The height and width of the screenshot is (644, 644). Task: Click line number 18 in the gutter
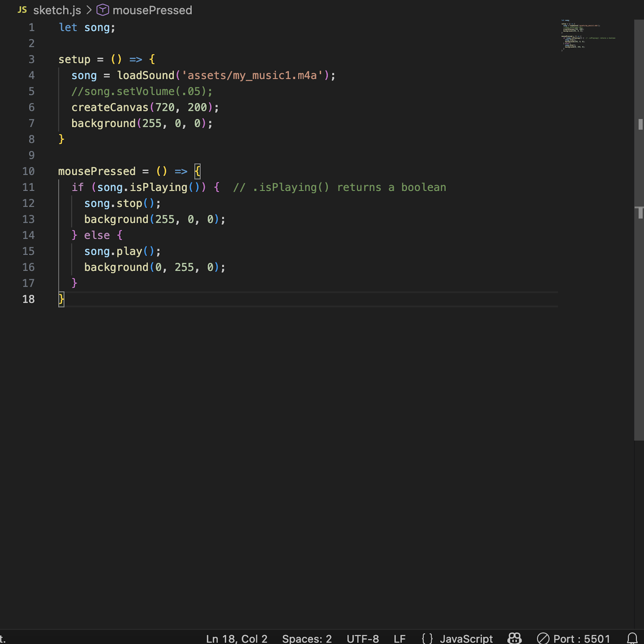pyautogui.click(x=28, y=299)
